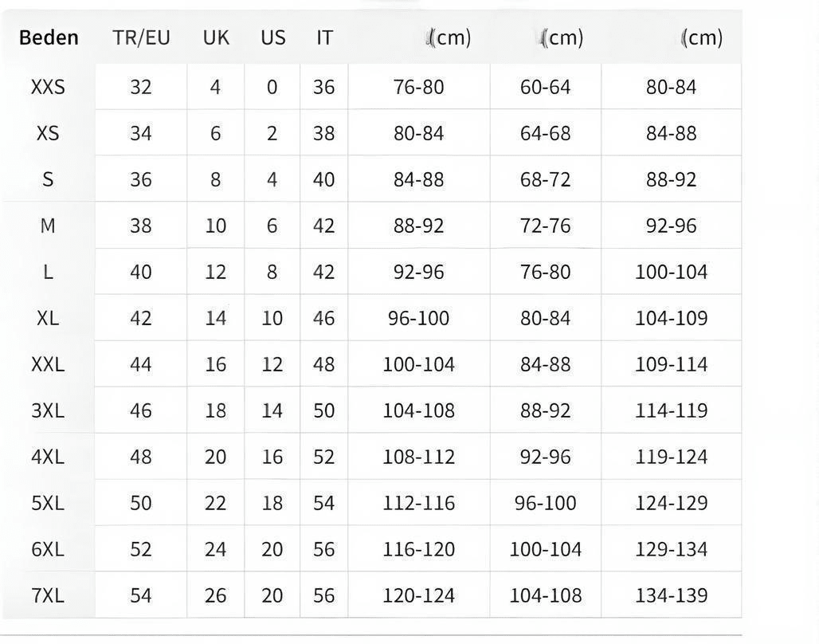
Task: Select the 134-139 measurement cell
Action: [x=671, y=595]
